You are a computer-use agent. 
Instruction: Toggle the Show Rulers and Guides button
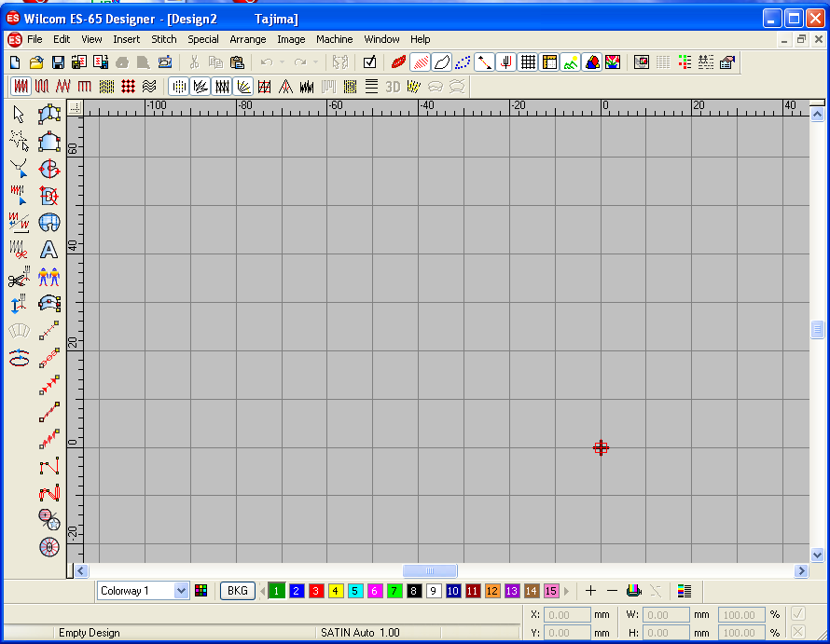(549, 62)
